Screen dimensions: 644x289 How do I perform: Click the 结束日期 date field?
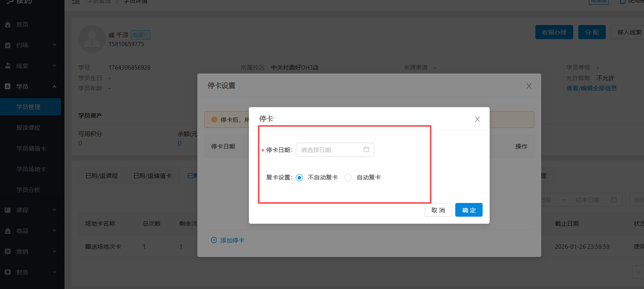tap(588, 200)
